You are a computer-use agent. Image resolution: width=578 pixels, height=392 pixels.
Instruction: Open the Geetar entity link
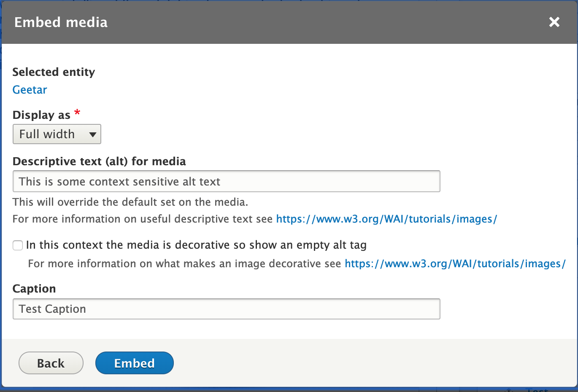pyautogui.click(x=30, y=90)
